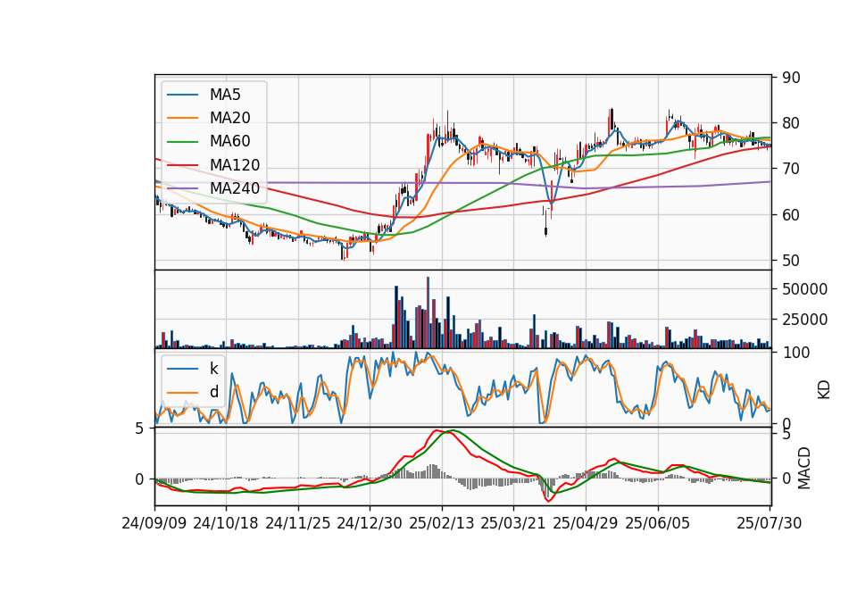This screenshot has height=616, width=857.
Task: Click the 100 KD axis label
Action: 796,353
